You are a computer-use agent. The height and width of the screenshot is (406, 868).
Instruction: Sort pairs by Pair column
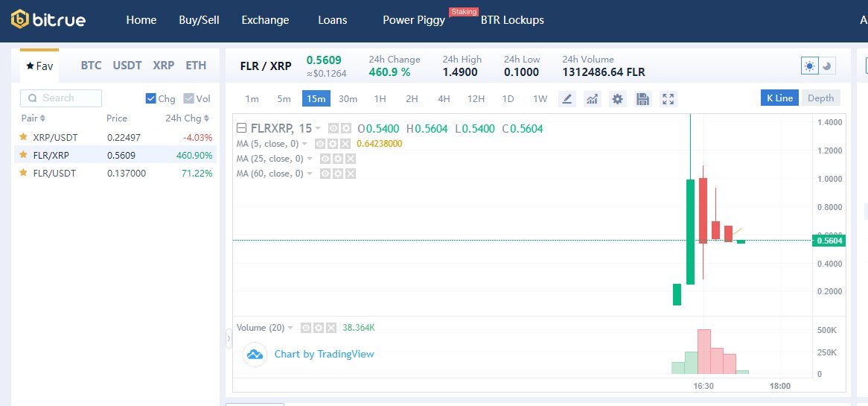[x=33, y=118]
